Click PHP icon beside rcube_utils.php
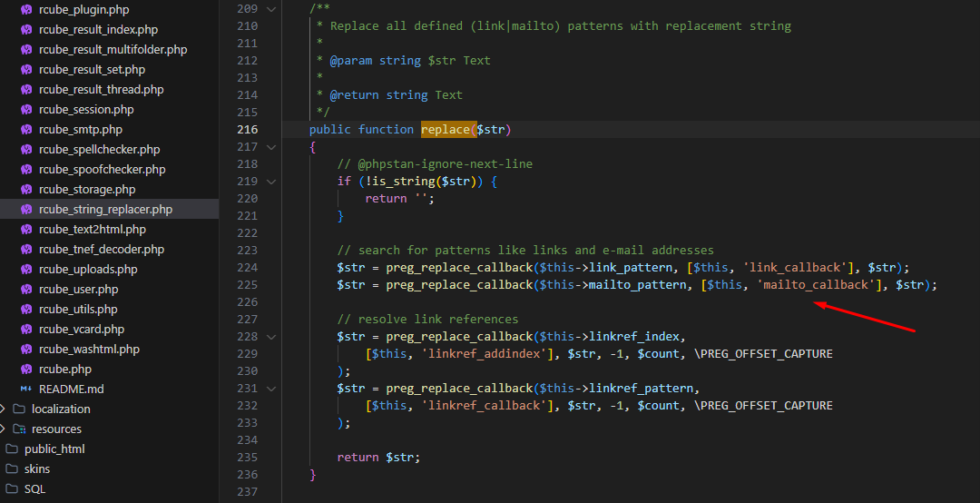 [26, 310]
